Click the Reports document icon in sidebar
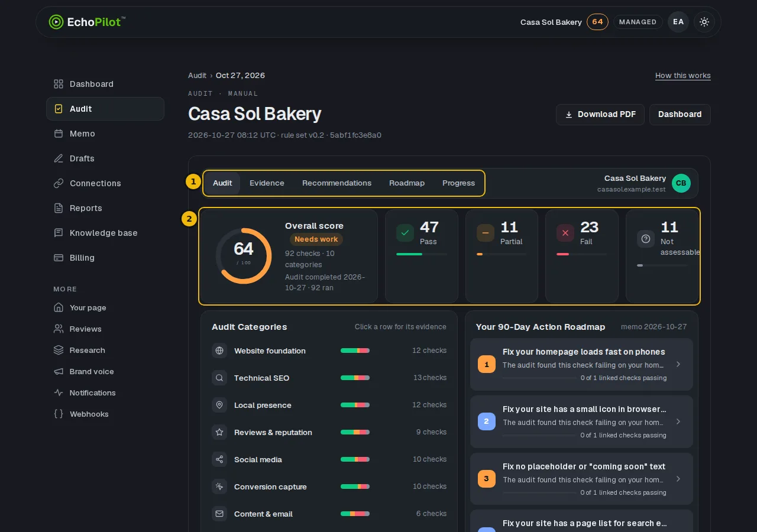Screen dimensions: 757x532 point(59,208)
